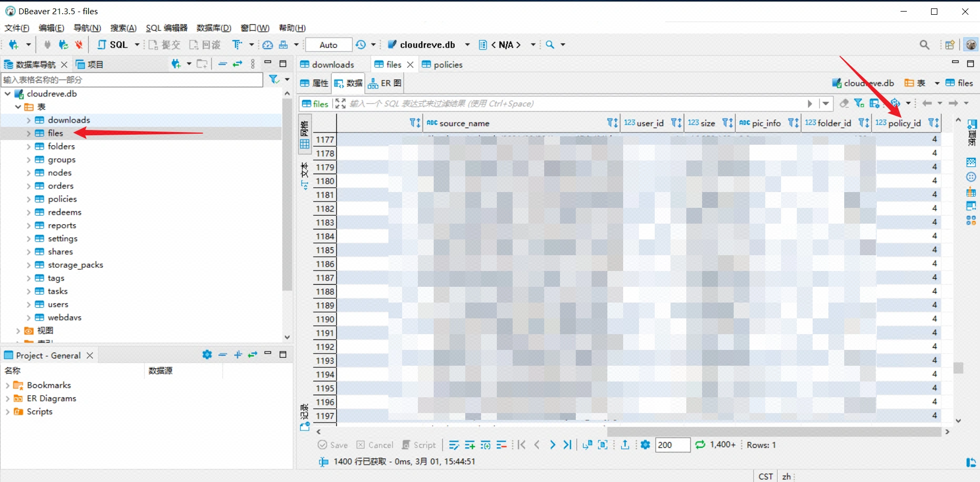
Task: Open a new SQL editor
Action: click(113, 45)
